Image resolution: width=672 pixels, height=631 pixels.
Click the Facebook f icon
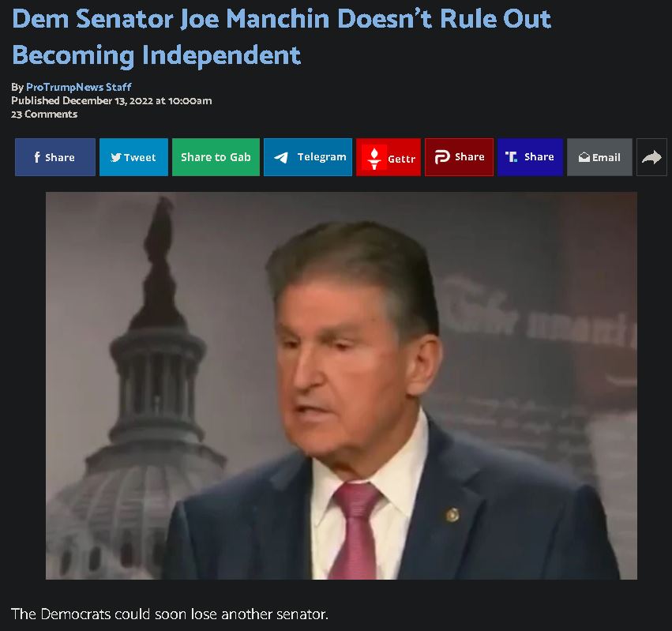click(x=37, y=157)
